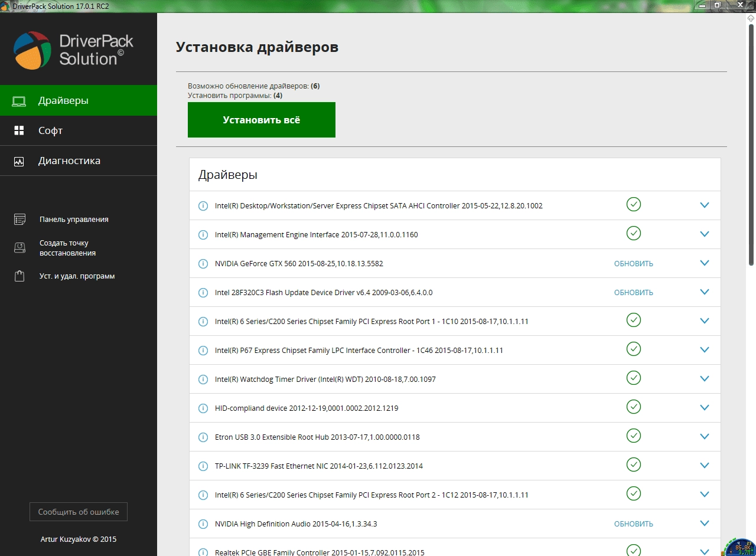Click ОБНОВИТЬ for NVIDIA GeForce GTX 560
Screen dimensions: 756x556
[634, 264]
